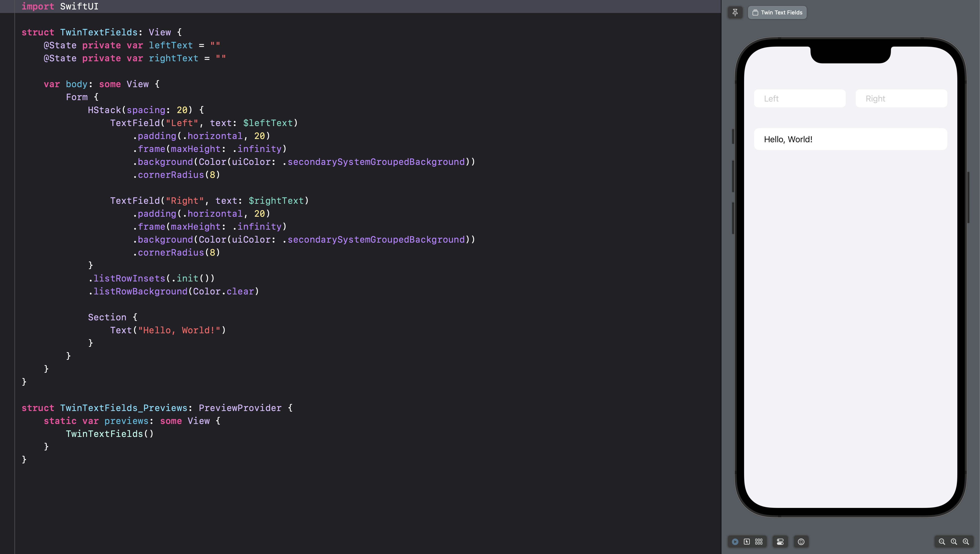Click the Section keyword in code
980x554 pixels.
(107, 317)
